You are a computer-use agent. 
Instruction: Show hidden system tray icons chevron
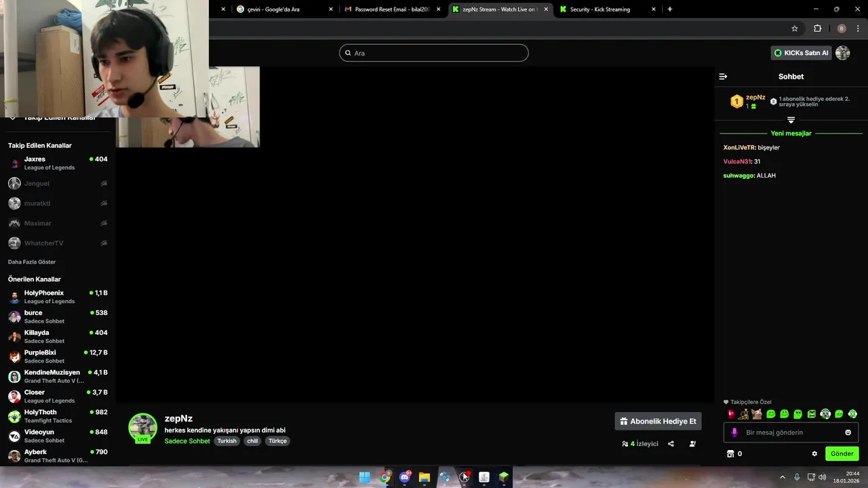click(x=782, y=477)
